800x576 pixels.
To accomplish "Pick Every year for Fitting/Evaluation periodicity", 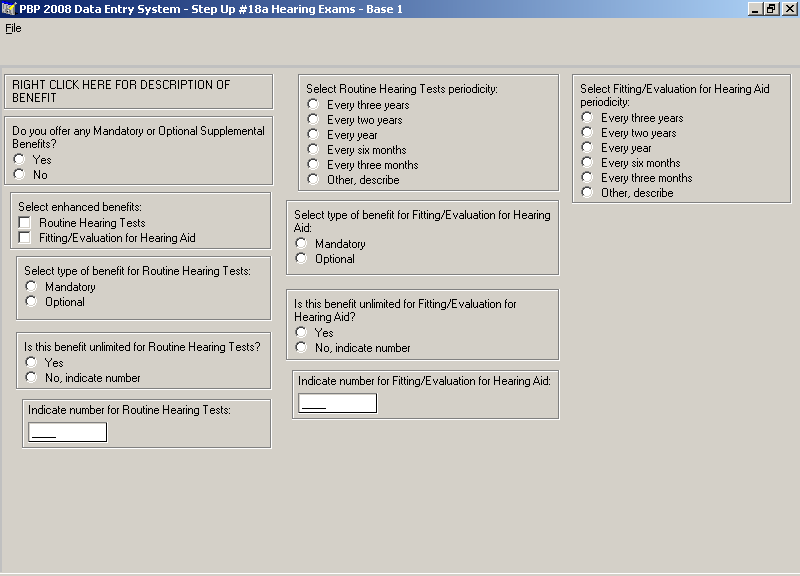I will 587,147.
